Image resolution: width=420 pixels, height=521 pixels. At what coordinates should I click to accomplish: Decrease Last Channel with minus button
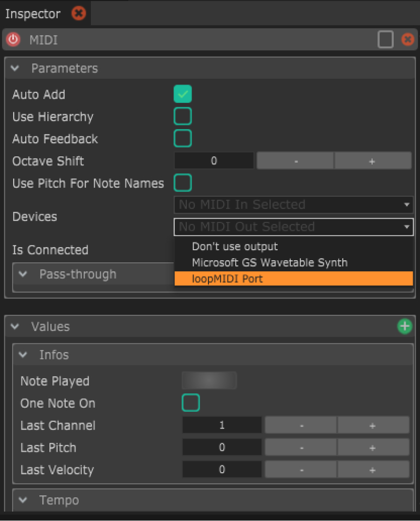point(301,426)
